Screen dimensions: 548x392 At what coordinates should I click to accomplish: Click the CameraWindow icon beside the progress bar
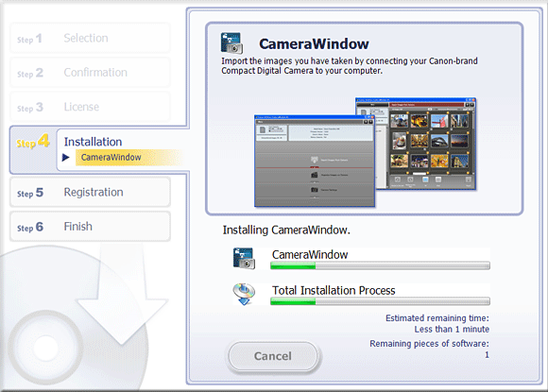244,259
